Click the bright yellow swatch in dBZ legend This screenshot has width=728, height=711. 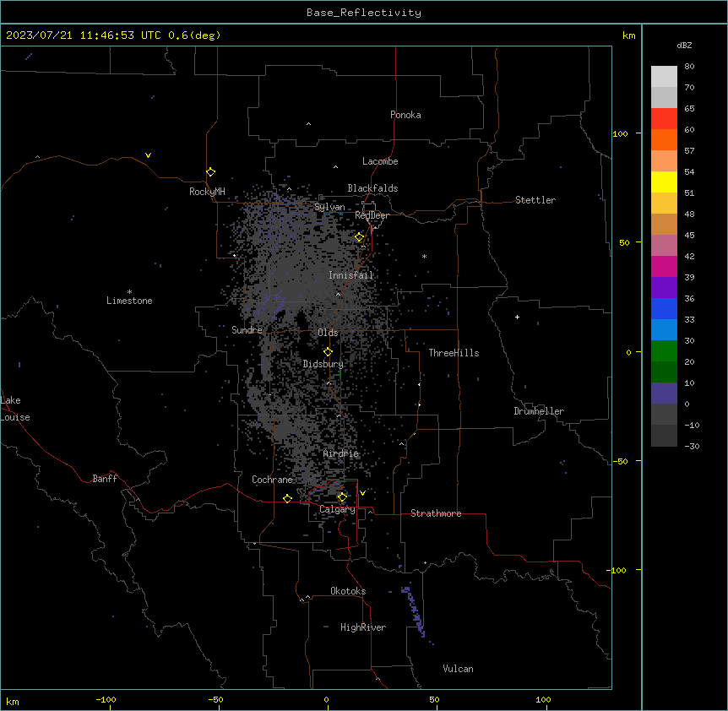pyautogui.click(x=664, y=182)
